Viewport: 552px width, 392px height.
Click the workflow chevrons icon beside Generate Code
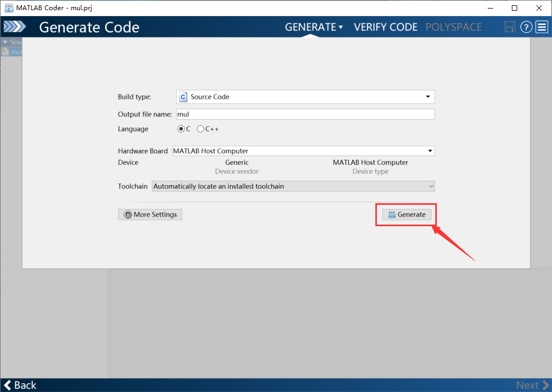tap(14, 27)
